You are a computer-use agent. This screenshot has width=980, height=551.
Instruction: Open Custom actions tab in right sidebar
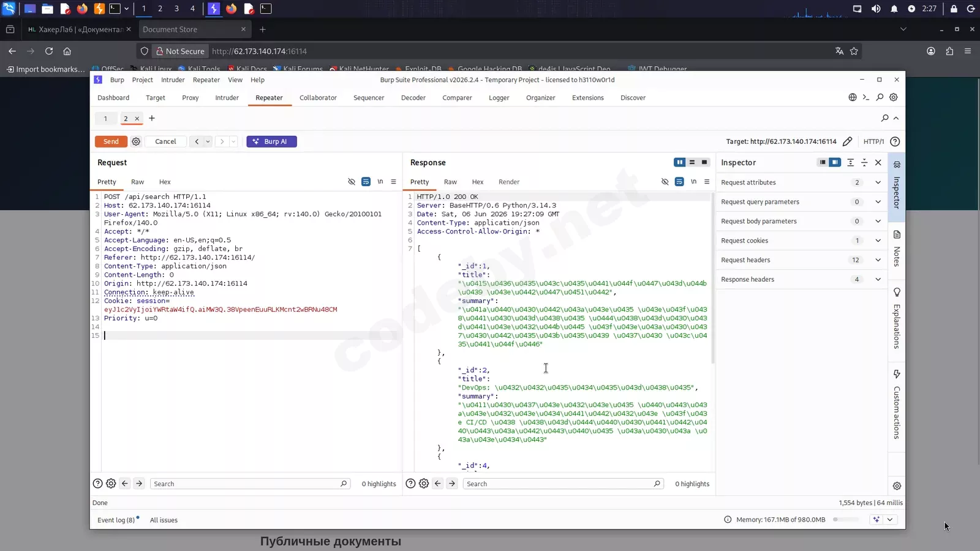pyautogui.click(x=897, y=404)
